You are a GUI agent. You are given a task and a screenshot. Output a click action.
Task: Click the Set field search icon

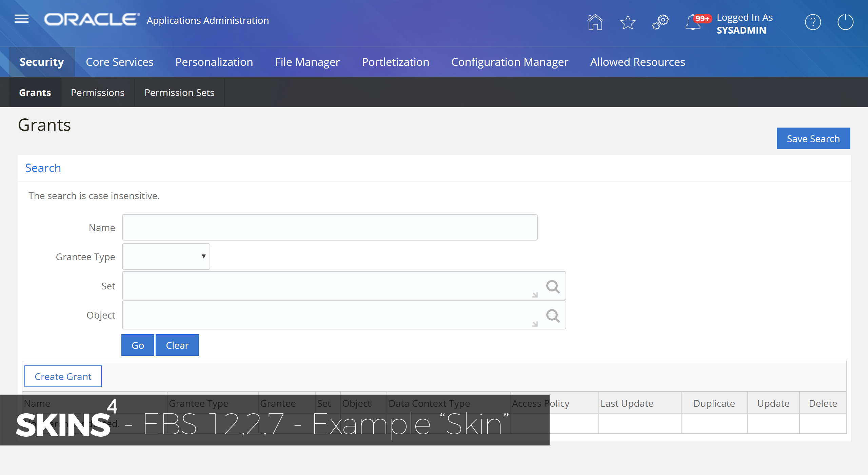tap(552, 287)
